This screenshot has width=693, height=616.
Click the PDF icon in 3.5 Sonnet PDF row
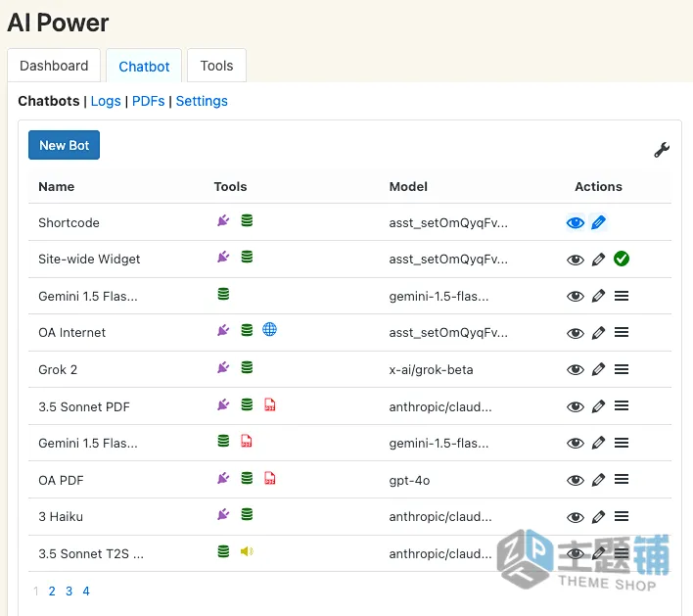pos(269,404)
